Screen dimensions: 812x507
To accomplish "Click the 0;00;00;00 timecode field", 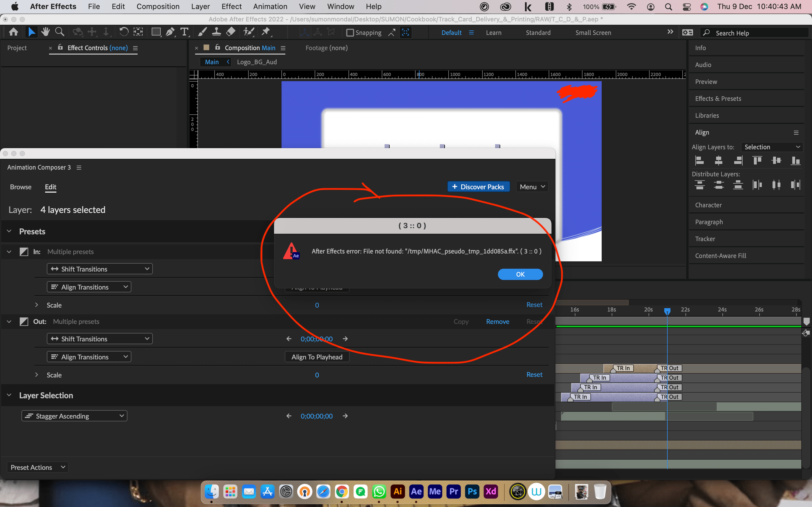I will [x=317, y=339].
